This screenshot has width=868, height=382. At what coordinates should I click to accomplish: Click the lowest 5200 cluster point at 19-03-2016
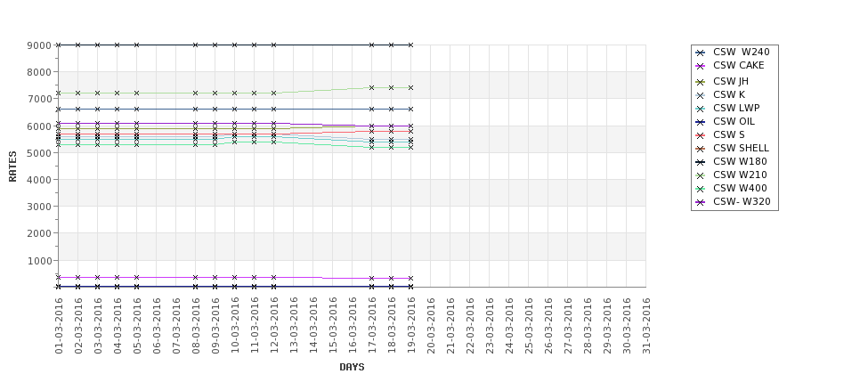tap(410, 147)
